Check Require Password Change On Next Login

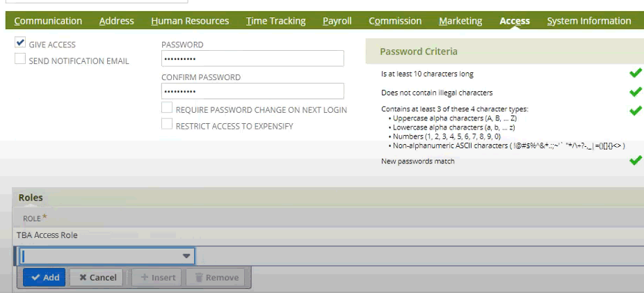[x=167, y=109]
